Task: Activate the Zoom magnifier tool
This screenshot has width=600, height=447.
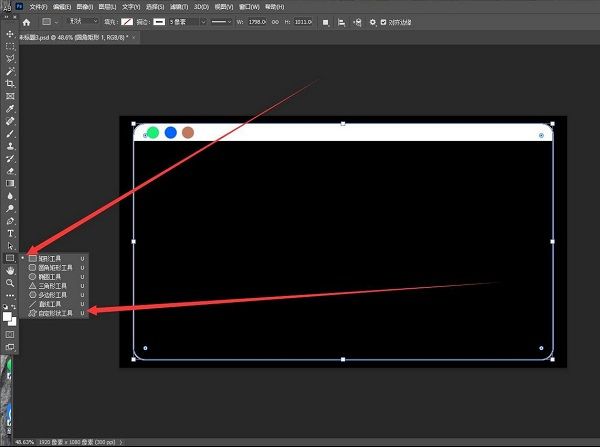Action: point(10,283)
